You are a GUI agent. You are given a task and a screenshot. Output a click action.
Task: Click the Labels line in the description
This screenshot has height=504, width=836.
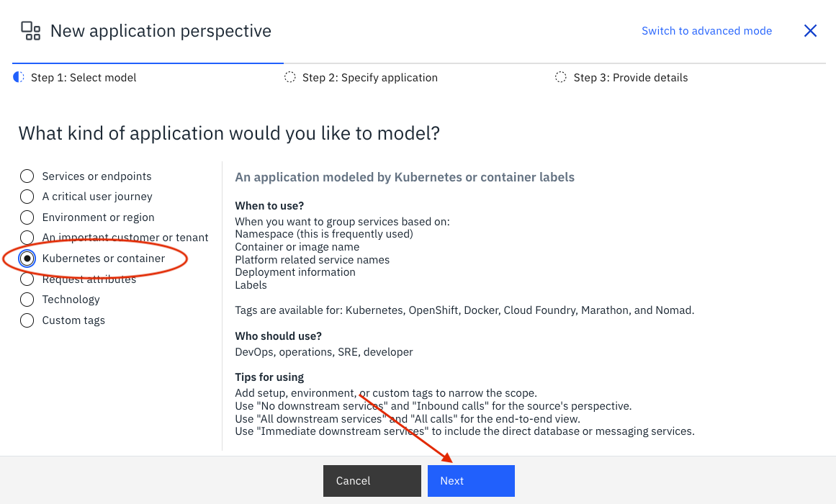point(251,285)
